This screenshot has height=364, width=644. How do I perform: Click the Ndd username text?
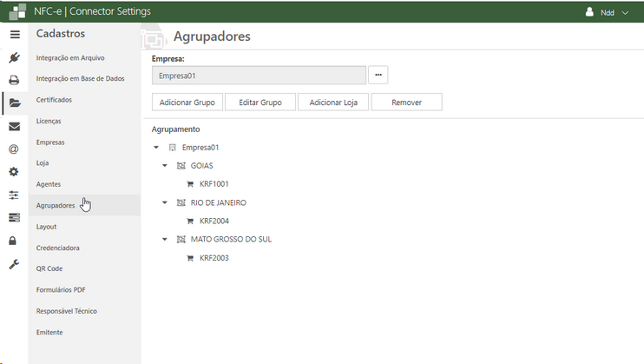point(608,13)
